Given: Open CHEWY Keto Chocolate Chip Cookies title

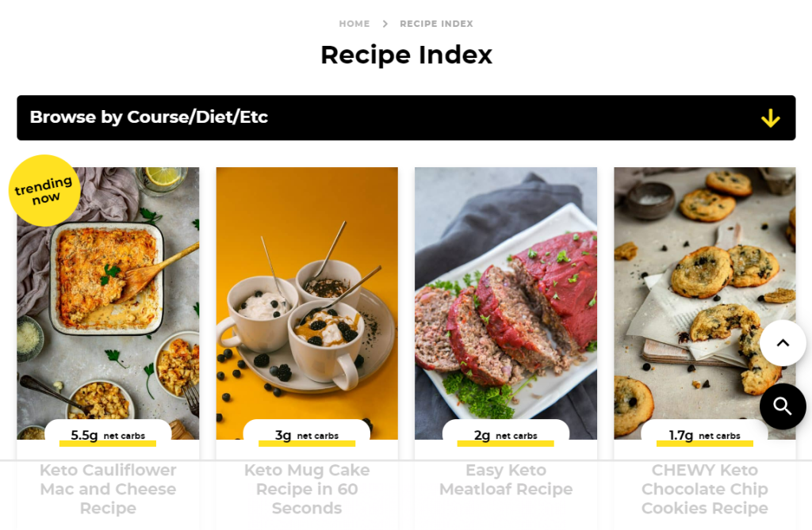Looking at the screenshot, I should click(705, 489).
